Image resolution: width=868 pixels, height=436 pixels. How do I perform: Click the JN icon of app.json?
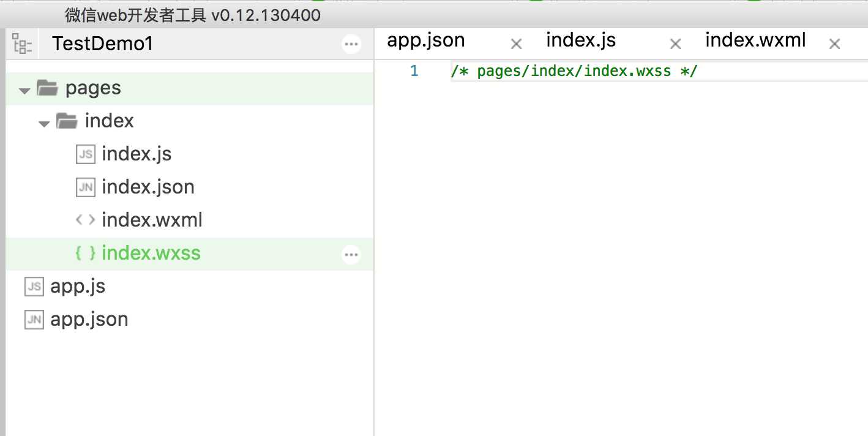pos(34,319)
